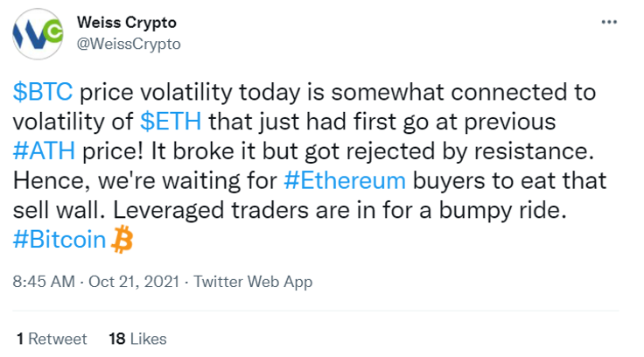Click the sentence about leveraged traders

(x=339, y=210)
